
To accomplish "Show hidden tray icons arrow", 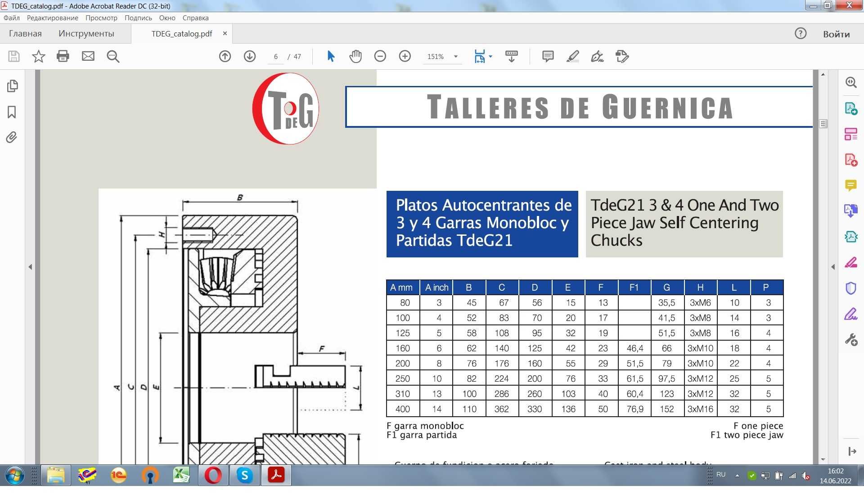I will click(x=737, y=475).
